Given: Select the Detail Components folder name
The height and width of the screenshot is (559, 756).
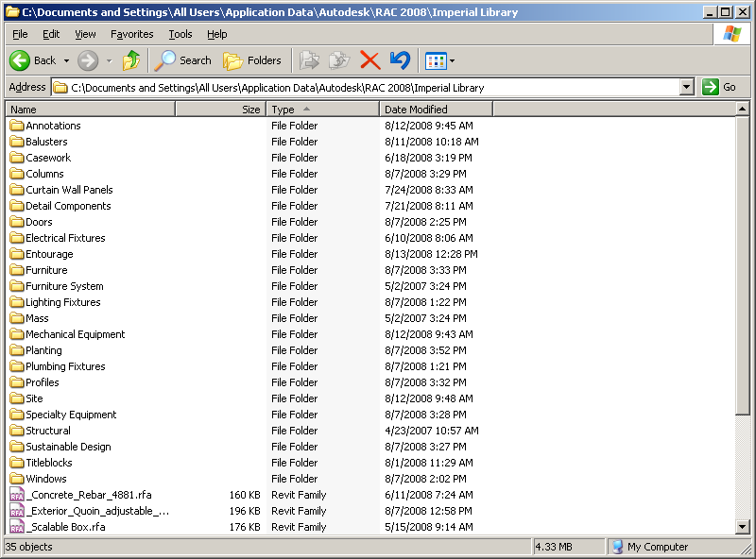Looking at the screenshot, I should coord(68,206).
